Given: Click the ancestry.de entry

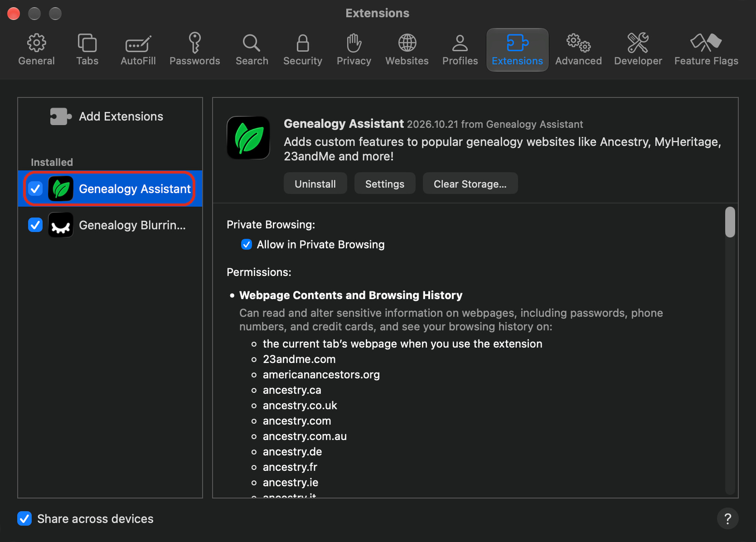Looking at the screenshot, I should coord(293,451).
